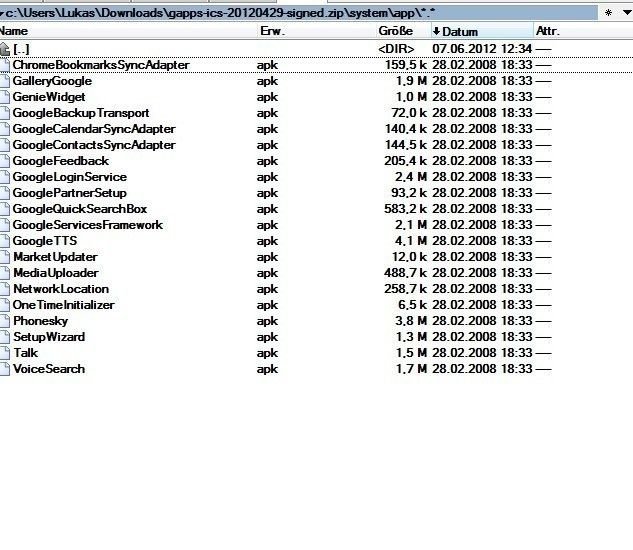Screen dimensions: 633x550
Task: Click the GoogleCalendarSyncAdapter file icon
Action: [x=4, y=129]
